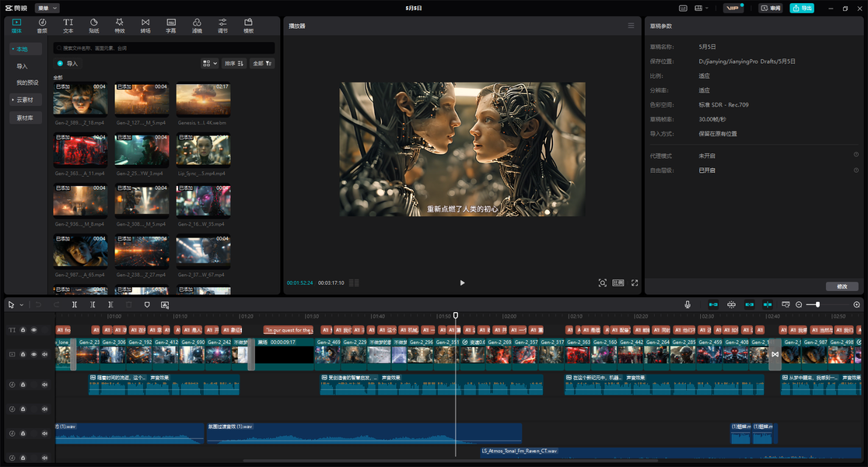Switch to the 转场 transitions tab
The width and height of the screenshot is (868, 467).
pos(145,26)
